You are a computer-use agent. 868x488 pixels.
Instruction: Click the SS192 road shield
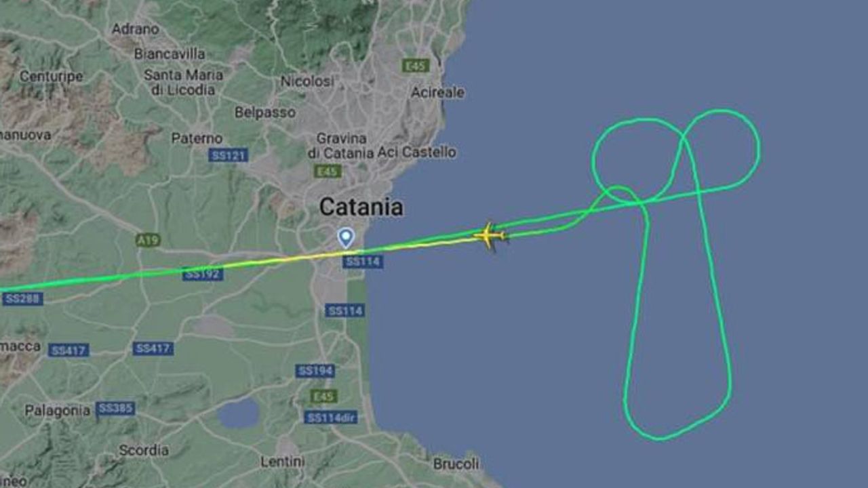click(203, 274)
